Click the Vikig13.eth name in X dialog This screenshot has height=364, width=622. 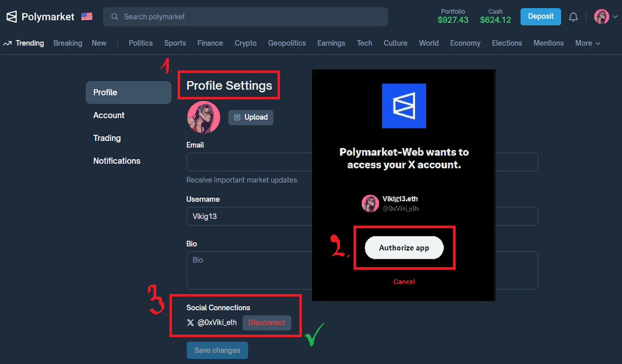click(x=400, y=199)
